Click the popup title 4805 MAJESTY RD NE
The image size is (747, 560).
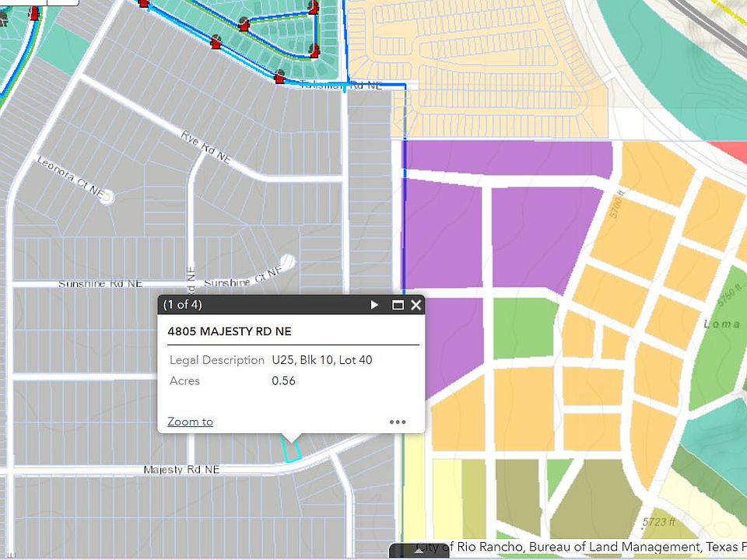(x=230, y=331)
